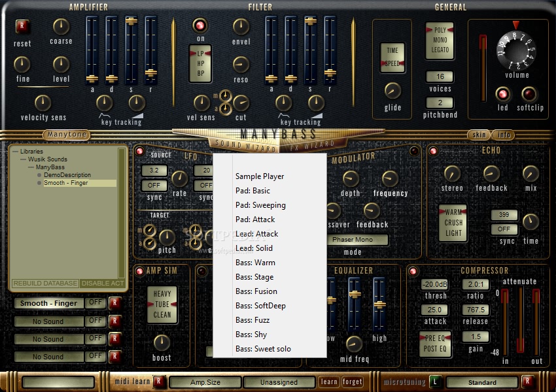
Task: Click the amp sim boost knob
Action: coord(162,342)
